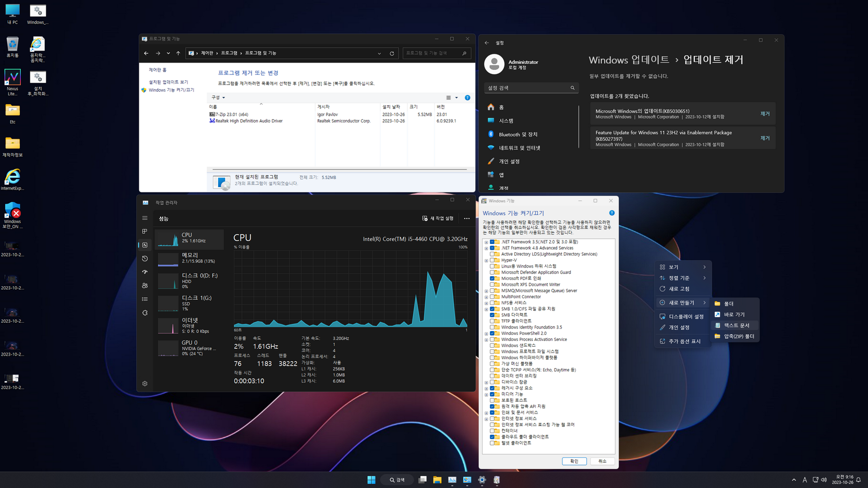Viewport: 868px width, 488px height.
Task: Click the help icon in Programs and Features
Action: click(x=467, y=97)
